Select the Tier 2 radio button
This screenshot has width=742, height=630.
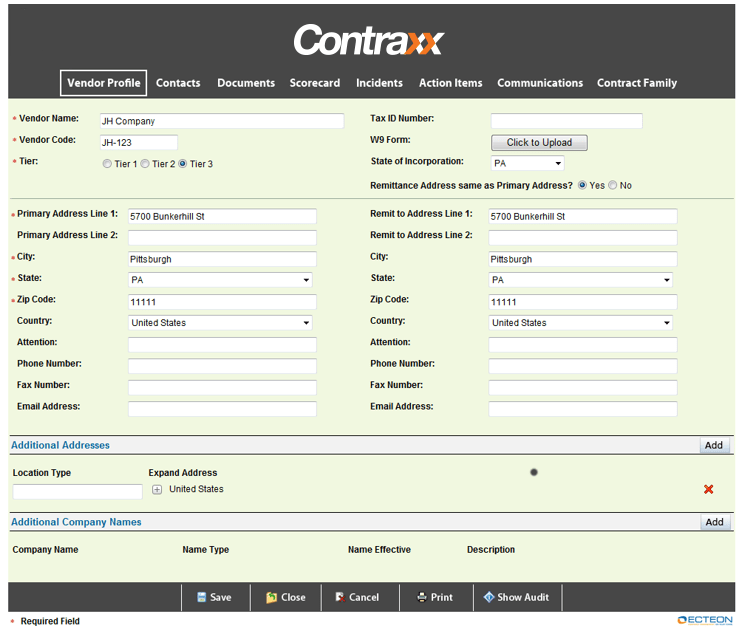click(145, 164)
